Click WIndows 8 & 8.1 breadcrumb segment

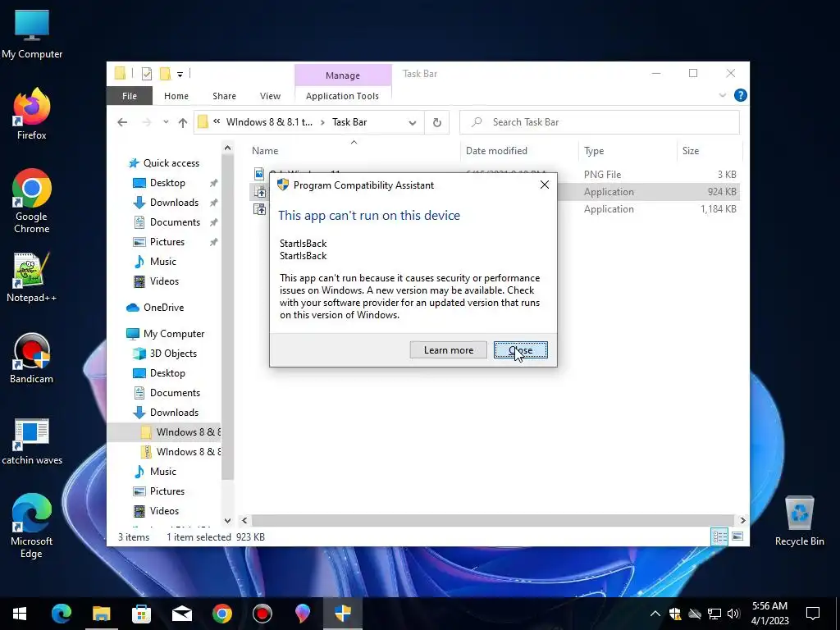tap(269, 122)
